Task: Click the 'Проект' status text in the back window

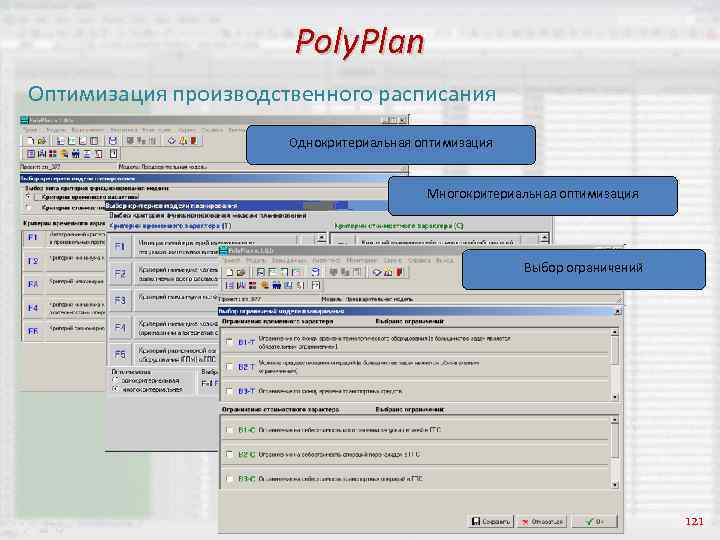Action: click(29, 167)
